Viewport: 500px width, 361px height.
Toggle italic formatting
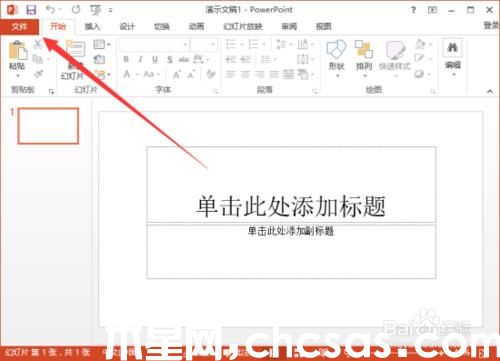click(x=140, y=59)
